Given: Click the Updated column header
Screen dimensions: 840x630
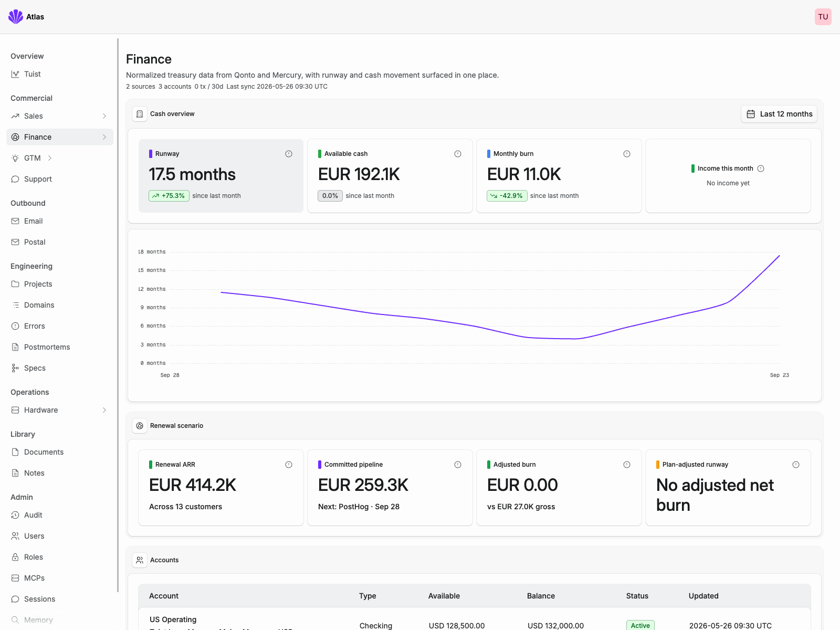Looking at the screenshot, I should click(703, 596).
